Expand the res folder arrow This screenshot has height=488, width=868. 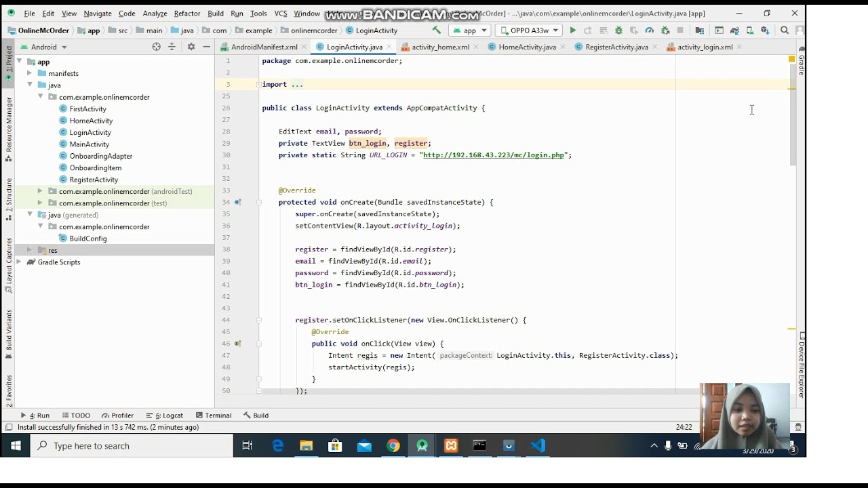pyautogui.click(x=29, y=250)
